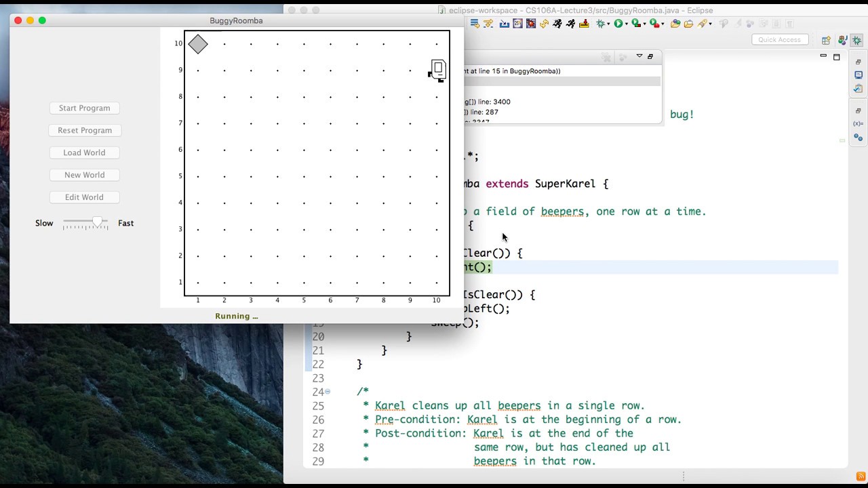Click line number 23 in the editor gutter

pyautogui.click(x=317, y=378)
